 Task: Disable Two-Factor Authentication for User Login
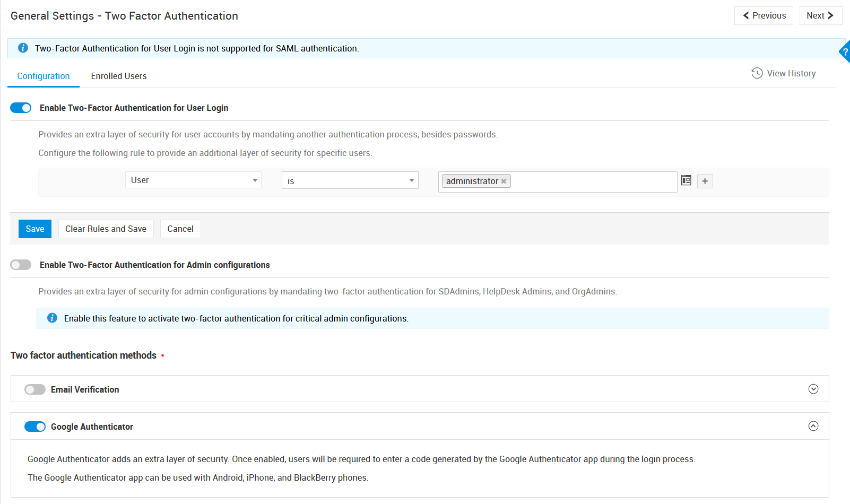(x=21, y=108)
